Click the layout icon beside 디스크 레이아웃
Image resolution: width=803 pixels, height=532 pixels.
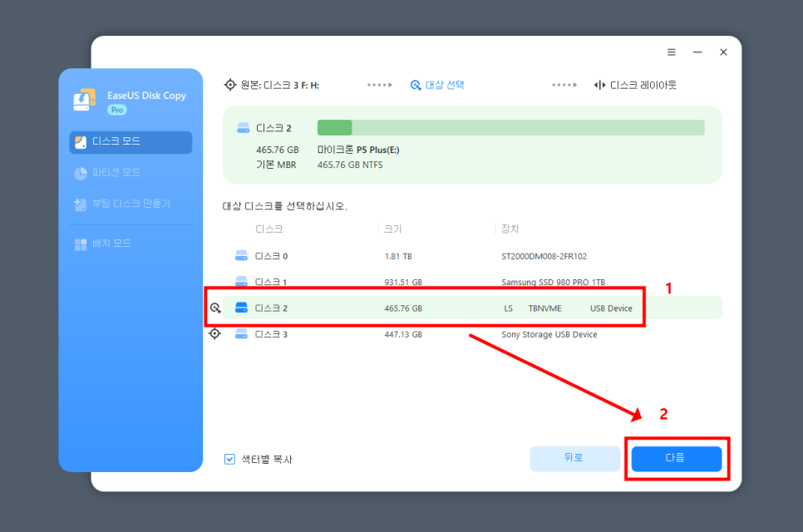click(x=599, y=85)
